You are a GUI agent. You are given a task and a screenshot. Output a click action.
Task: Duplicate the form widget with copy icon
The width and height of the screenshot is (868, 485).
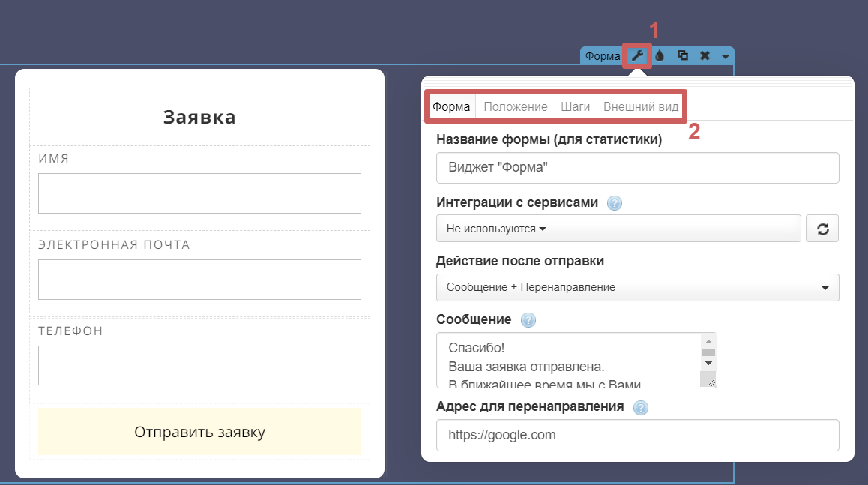coord(683,55)
